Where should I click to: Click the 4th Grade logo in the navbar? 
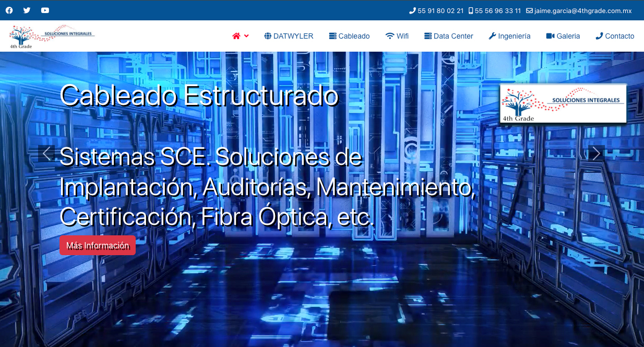52,36
